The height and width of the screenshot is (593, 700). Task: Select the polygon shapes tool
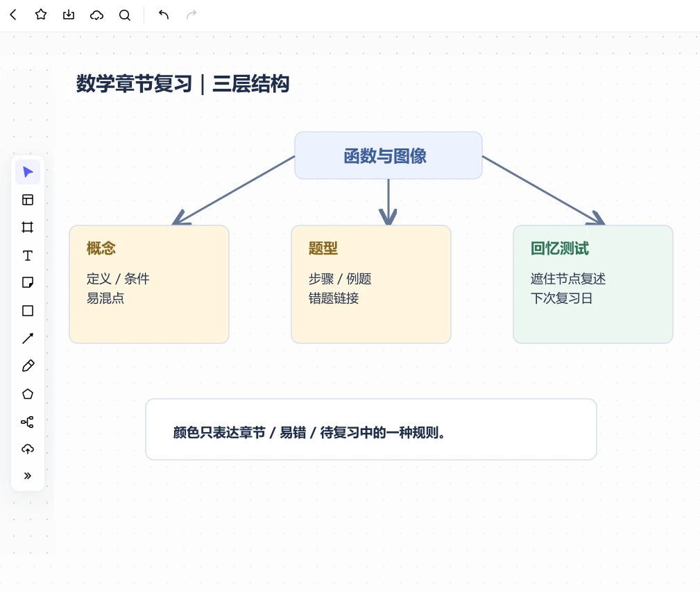28,394
